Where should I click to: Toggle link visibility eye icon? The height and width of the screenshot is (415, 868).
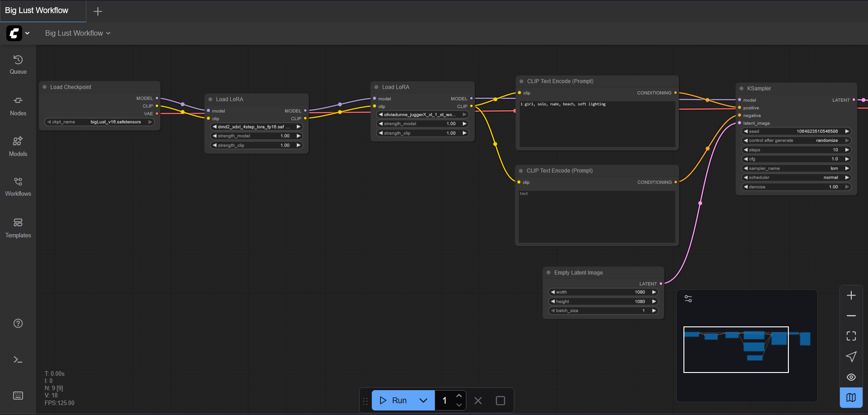(x=851, y=377)
